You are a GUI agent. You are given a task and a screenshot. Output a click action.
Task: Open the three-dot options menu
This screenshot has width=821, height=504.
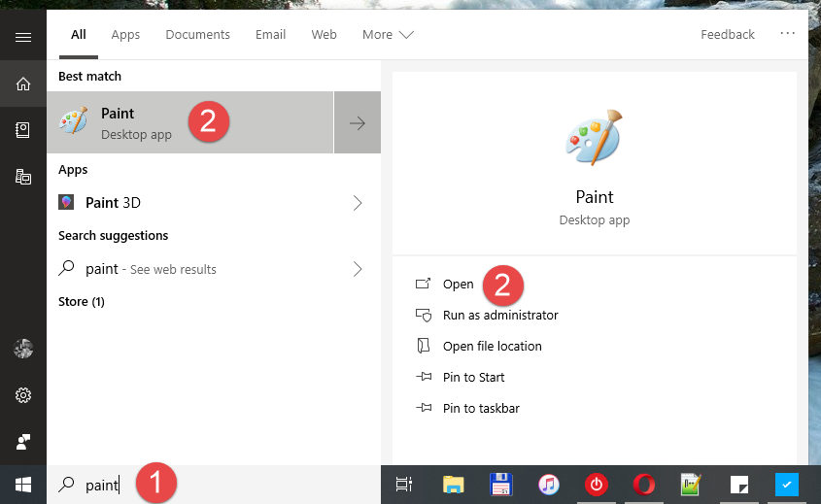(x=788, y=33)
